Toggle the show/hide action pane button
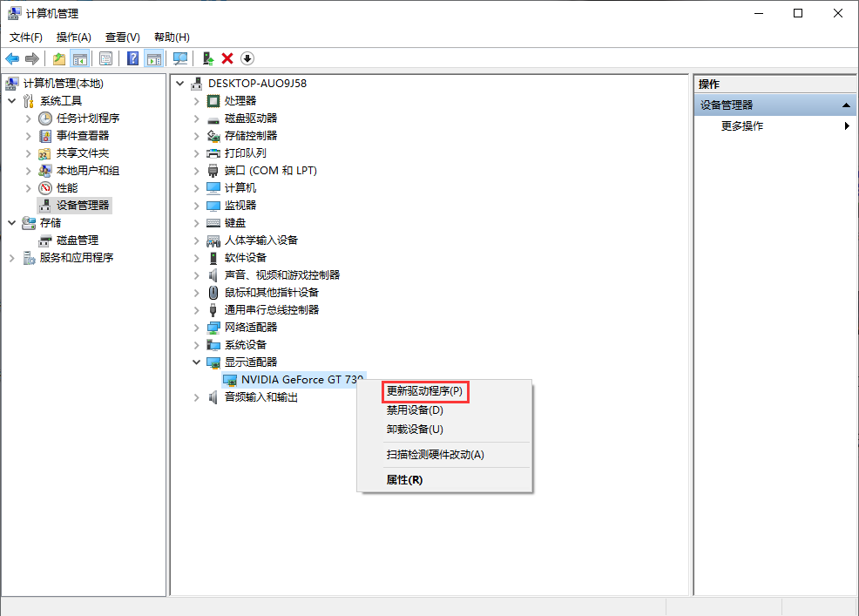Viewport: 859px width, 616px height. pyautogui.click(x=154, y=58)
